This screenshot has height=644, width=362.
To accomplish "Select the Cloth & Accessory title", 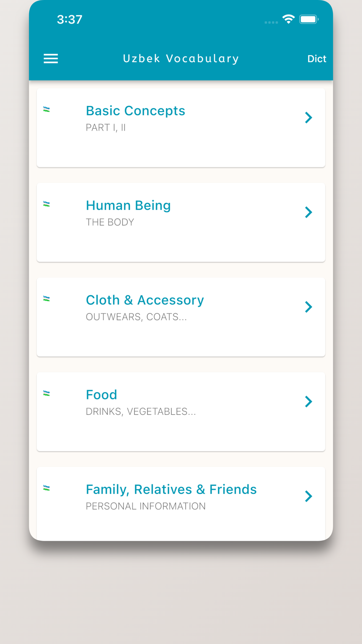I will coord(145,300).
